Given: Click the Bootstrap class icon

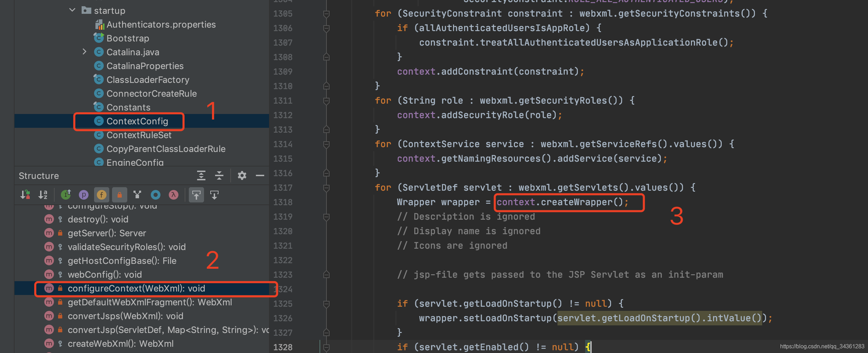Looking at the screenshot, I should (x=99, y=38).
